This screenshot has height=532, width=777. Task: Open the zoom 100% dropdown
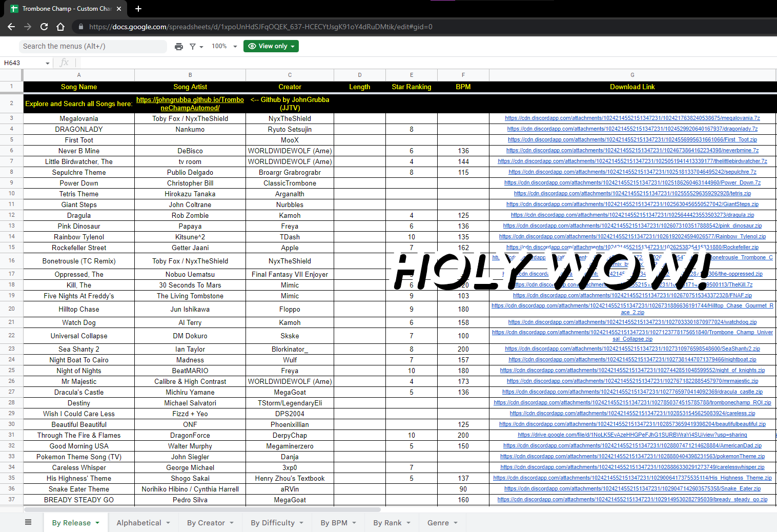(x=224, y=46)
